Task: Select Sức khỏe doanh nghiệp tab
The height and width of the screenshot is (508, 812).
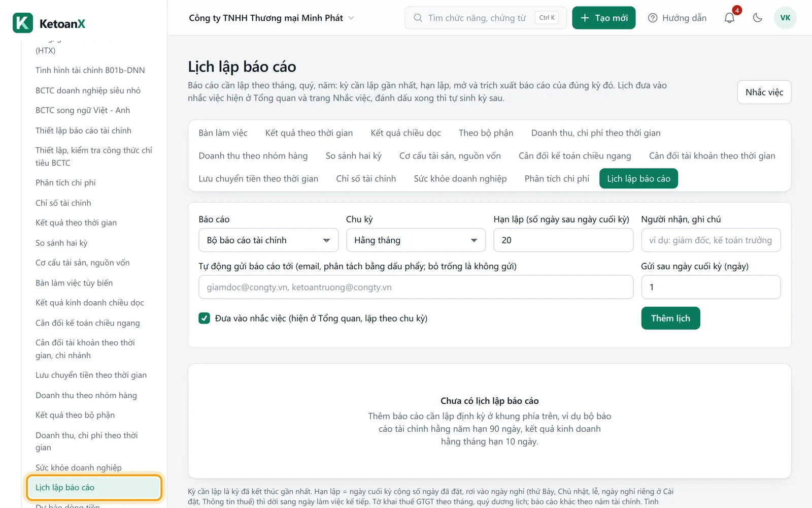Action: coord(460,178)
